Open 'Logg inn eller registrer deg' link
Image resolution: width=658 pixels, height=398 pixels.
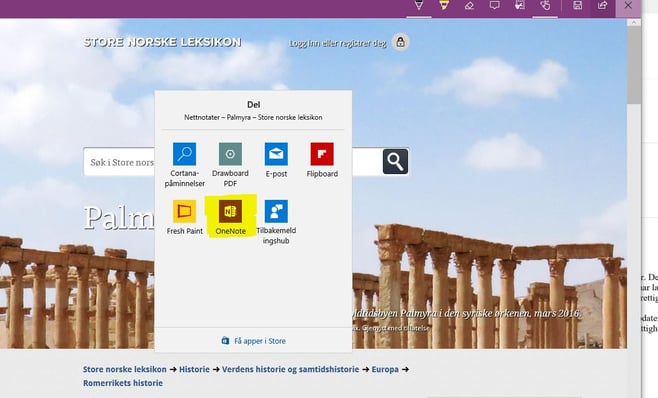337,43
